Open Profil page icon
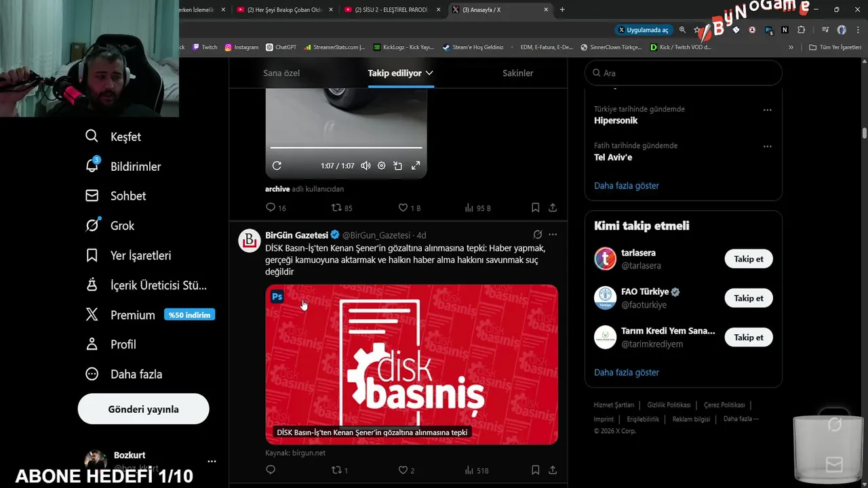Viewport: 868px width, 488px height. pos(92,344)
